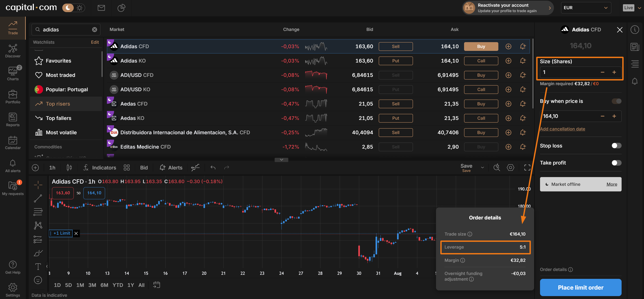
Task: Select the Most volatile watchlist
Action: (66, 132)
